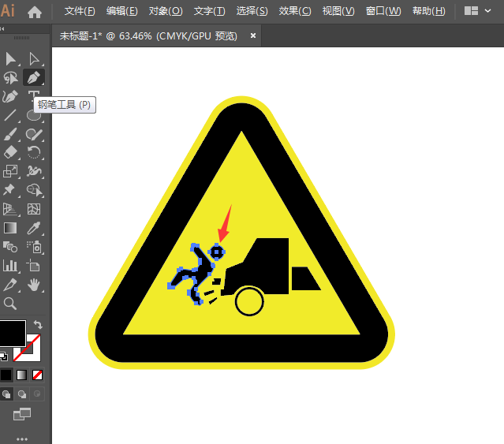Screen dimensions: 504x444
Task: Open the 对象(O) menu
Action: tap(165, 11)
